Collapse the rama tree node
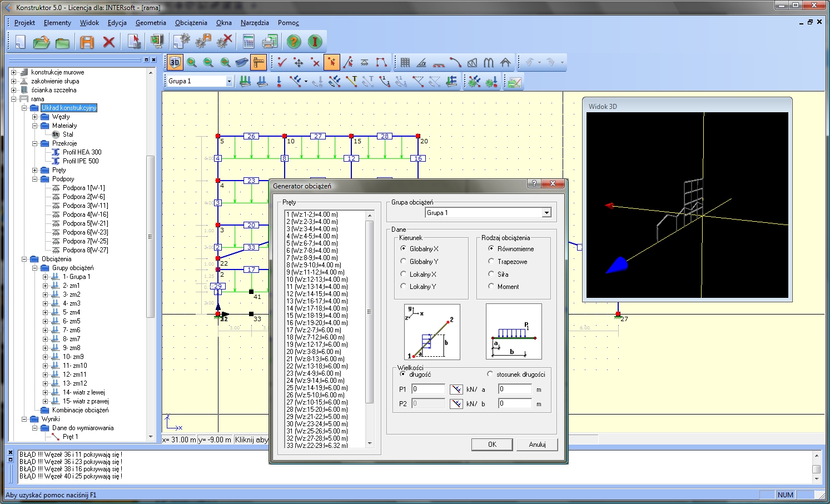830x504 pixels. 13,99
